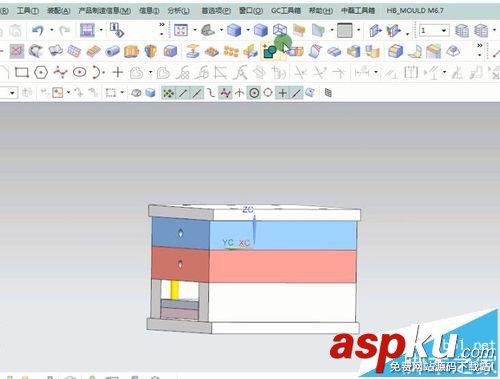
Task: Toggle the midpoint snap
Action: coord(197,93)
